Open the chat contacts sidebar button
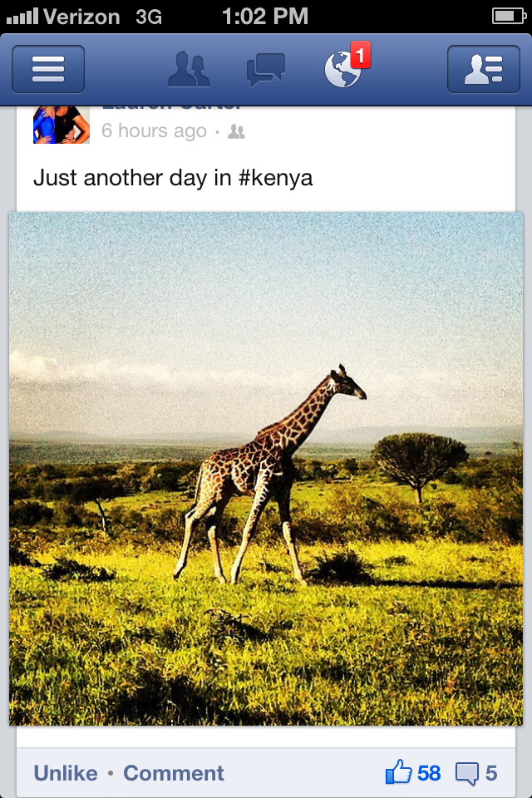The width and height of the screenshot is (532, 798). click(483, 69)
